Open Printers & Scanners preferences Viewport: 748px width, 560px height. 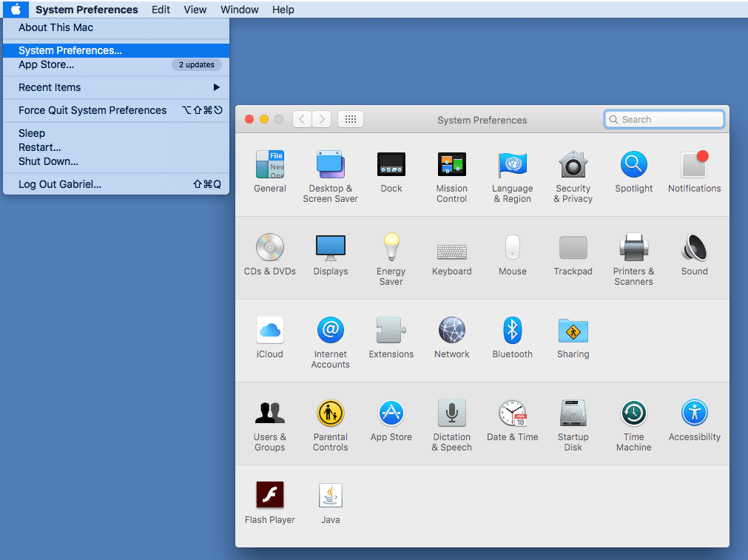click(633, 259)
